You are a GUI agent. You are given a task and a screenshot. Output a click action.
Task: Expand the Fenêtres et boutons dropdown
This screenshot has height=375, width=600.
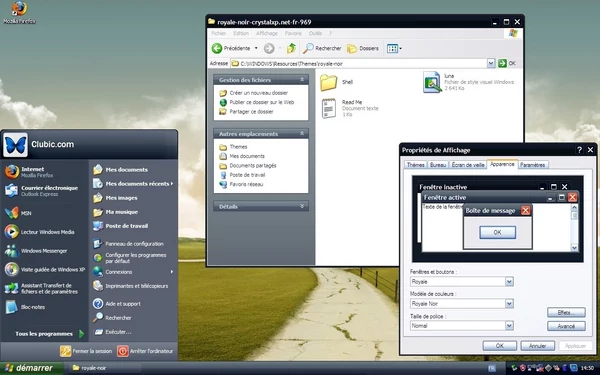[509, 282]
